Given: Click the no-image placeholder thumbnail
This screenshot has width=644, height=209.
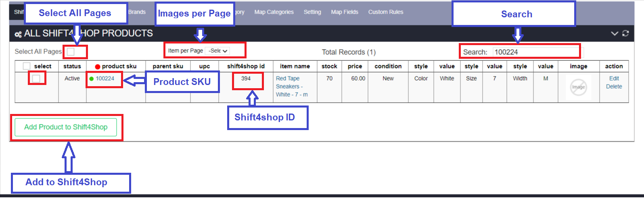Looking at the screenshot, I should click(x=578, y=87).
